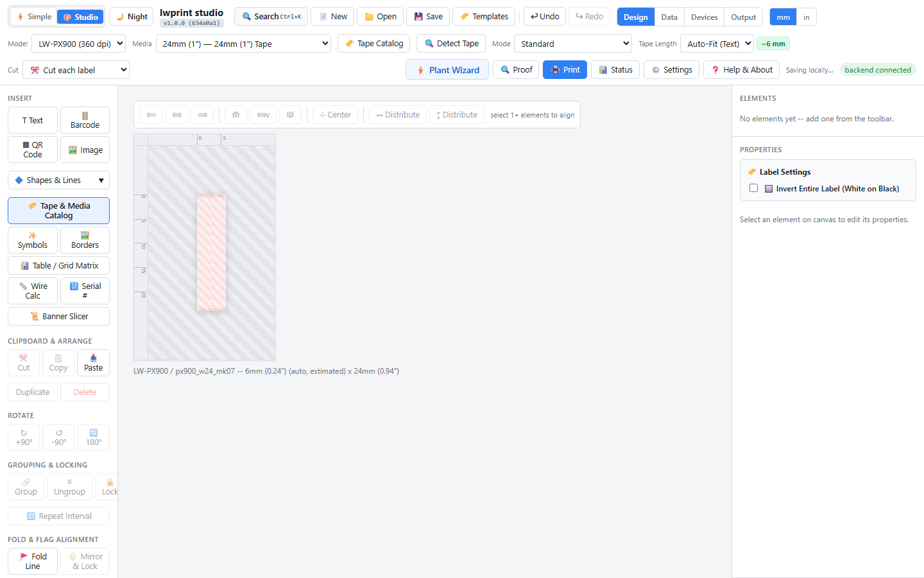Set units to inches
Screen dimensions: 924x578
pyautogui.click(x=807, y=17)
